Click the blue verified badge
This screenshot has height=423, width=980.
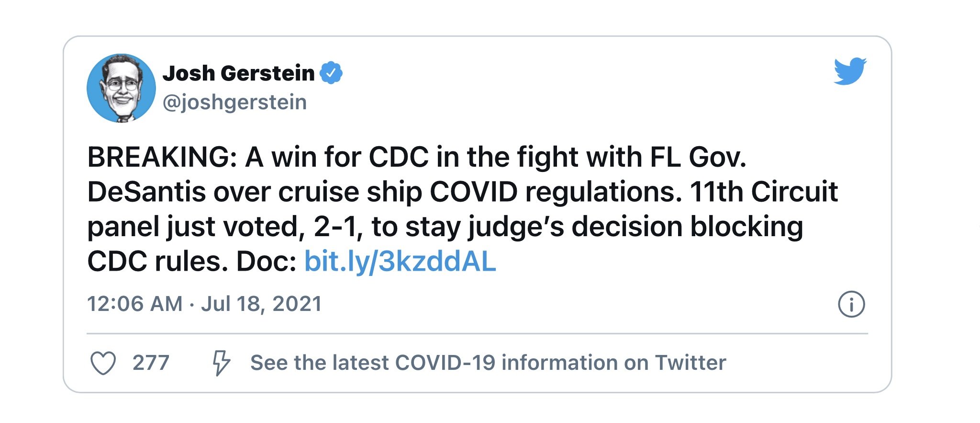coord(331,73)
